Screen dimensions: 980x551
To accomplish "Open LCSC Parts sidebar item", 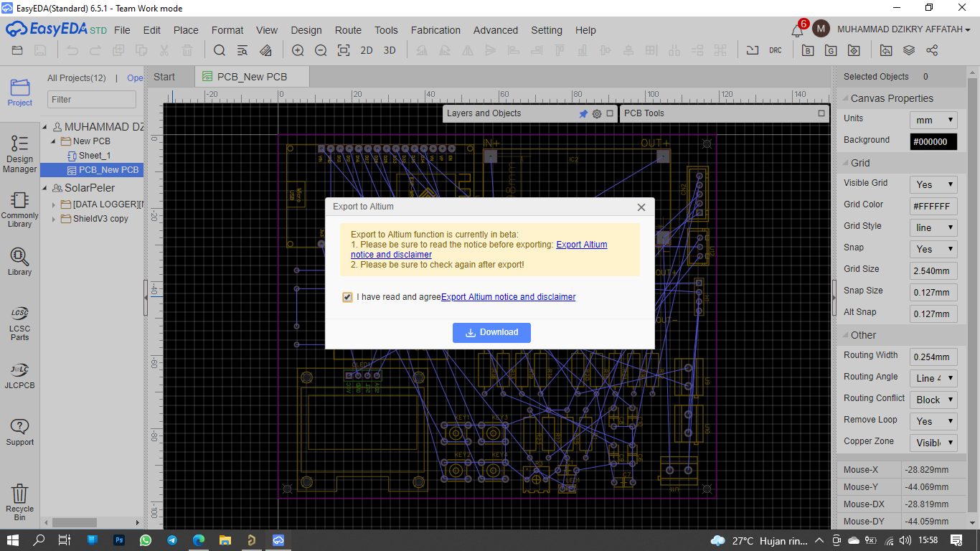I will 20,323.
